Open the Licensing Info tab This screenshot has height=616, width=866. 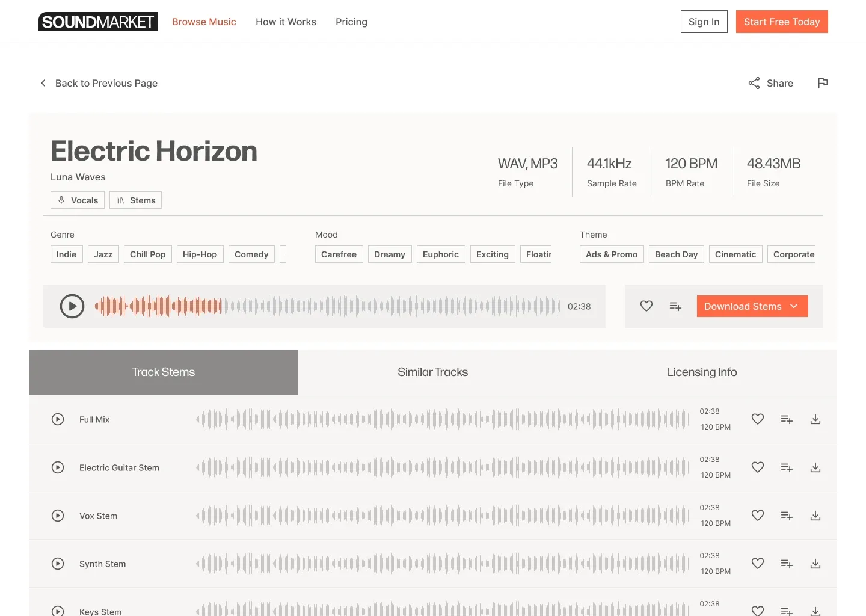pyautogui.click(x=702, y=372)
